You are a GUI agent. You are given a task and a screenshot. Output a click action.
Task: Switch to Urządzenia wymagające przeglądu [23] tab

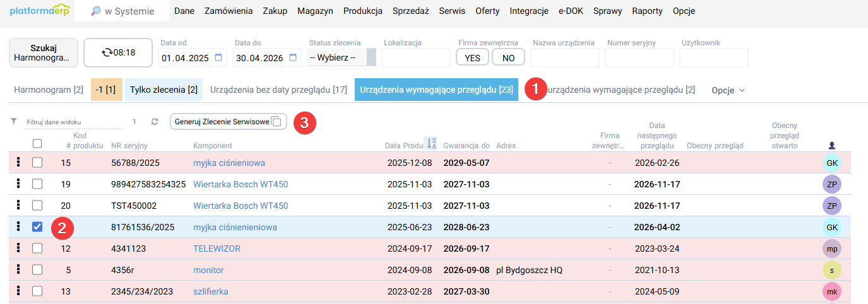tap(436, 90)
